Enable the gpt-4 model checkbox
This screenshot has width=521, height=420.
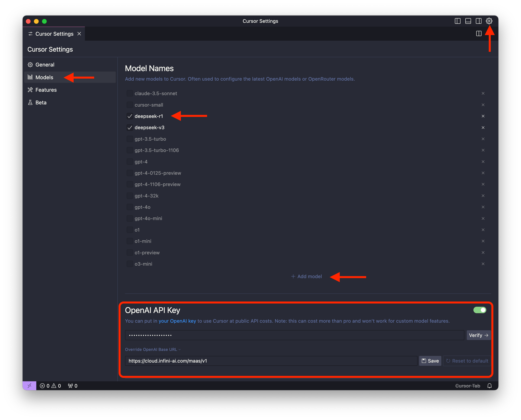point(130,162)
